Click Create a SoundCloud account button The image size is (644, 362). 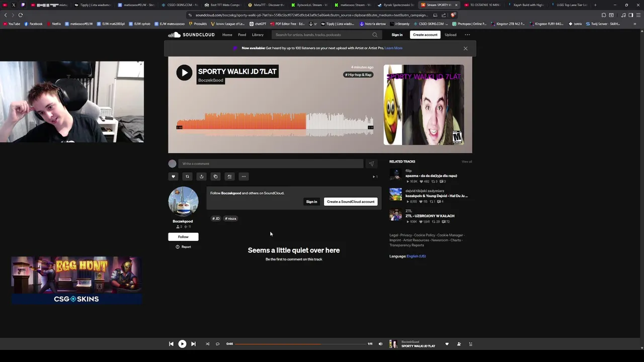pos(351,202)
